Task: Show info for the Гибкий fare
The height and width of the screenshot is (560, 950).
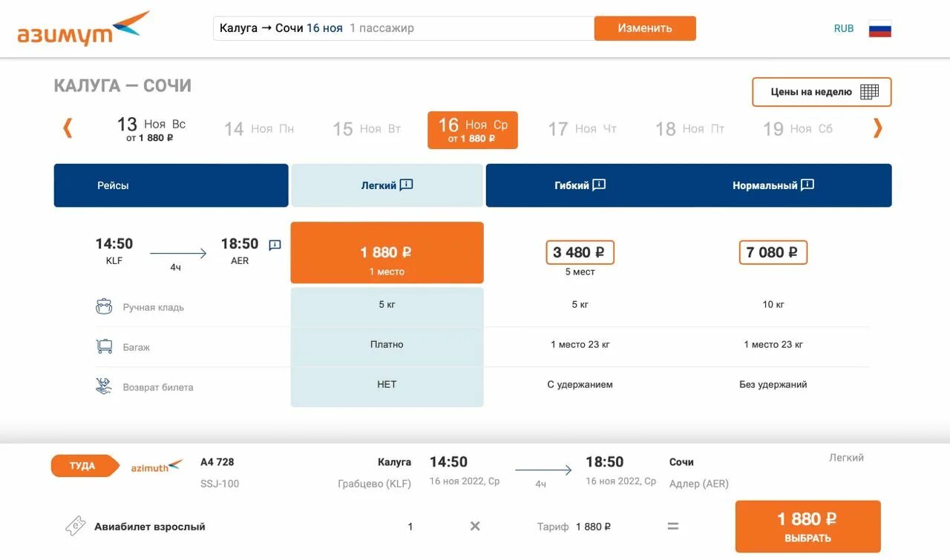Action: pyautogui.click(x=599, y=185)
